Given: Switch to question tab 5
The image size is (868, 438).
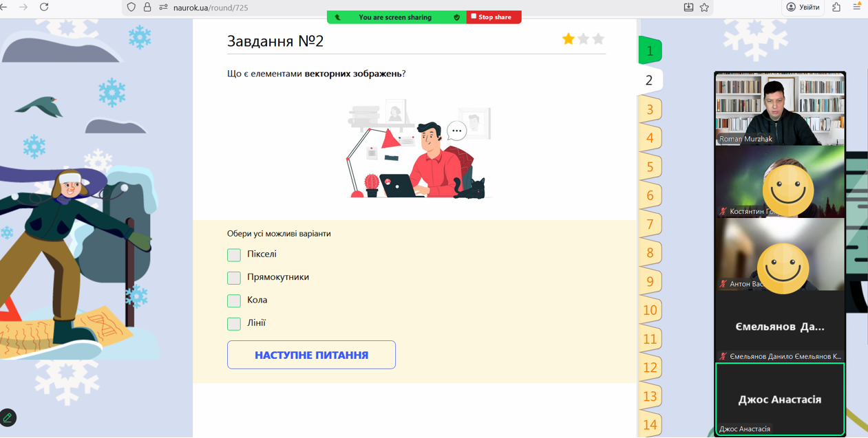Looking at the screenshot, I should tap(650, 167).
